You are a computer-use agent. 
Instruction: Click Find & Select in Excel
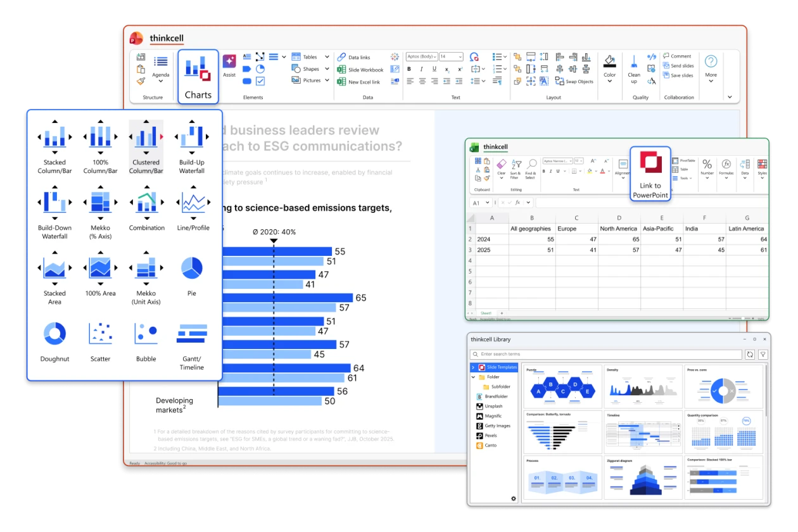tap(531, 169)
